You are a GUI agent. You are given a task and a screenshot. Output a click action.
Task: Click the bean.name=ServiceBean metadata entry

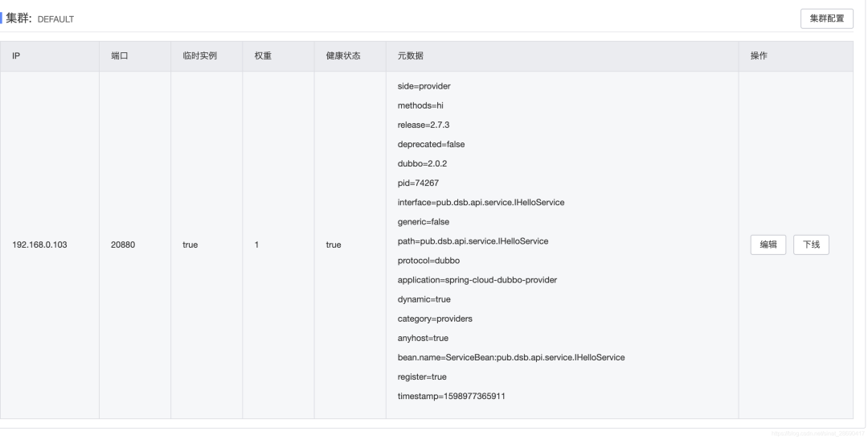tap(511, 357)
